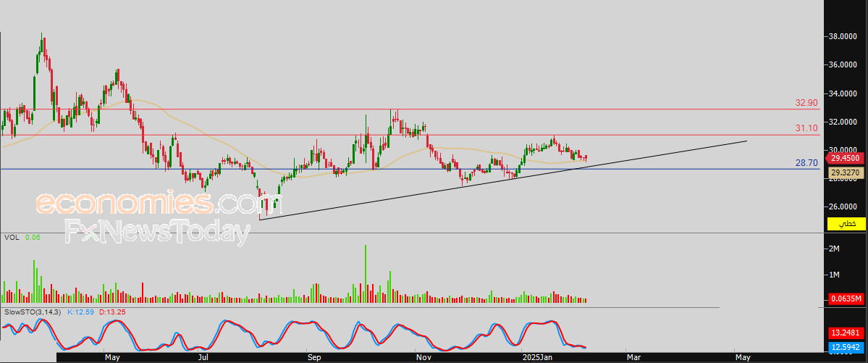Click the May label at the time axis end

click(x=743, y=358)
